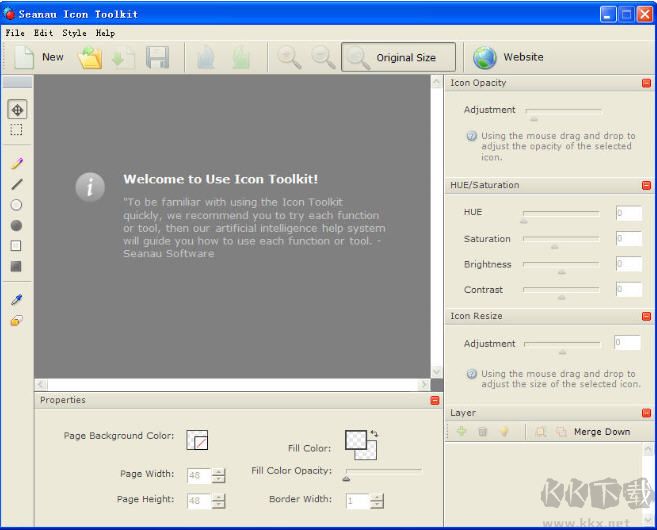657x530 pixels.
Task: Collapse the Layer panel
Action: pyautogui.click(x=646, y=413)
